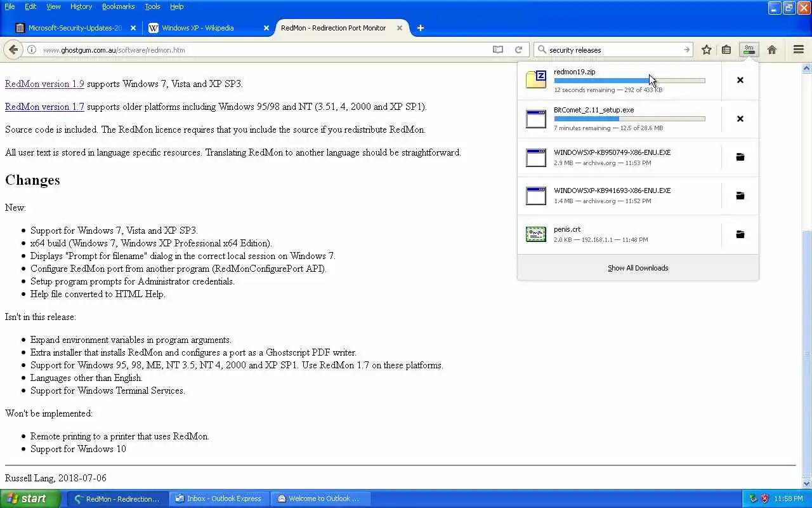This screenshot has width=812, height=508.
Task: Select the penis.crt download entry name
Action: click(567, 229)
